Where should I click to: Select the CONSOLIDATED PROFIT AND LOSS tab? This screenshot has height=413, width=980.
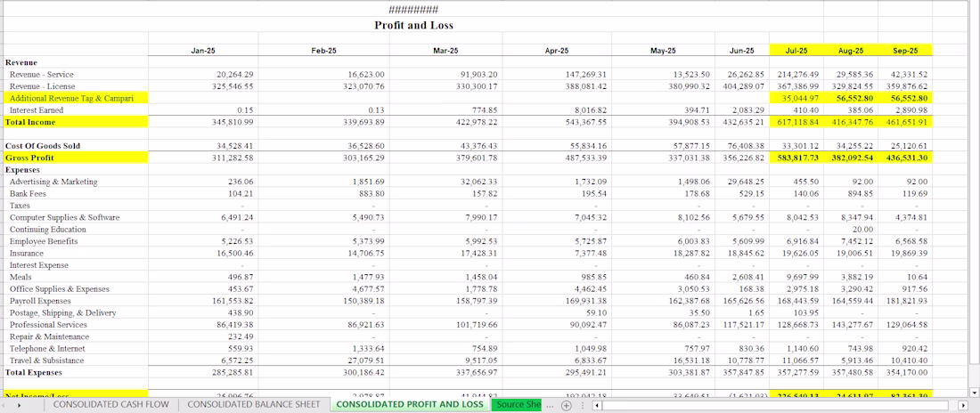tap(410, 404)
